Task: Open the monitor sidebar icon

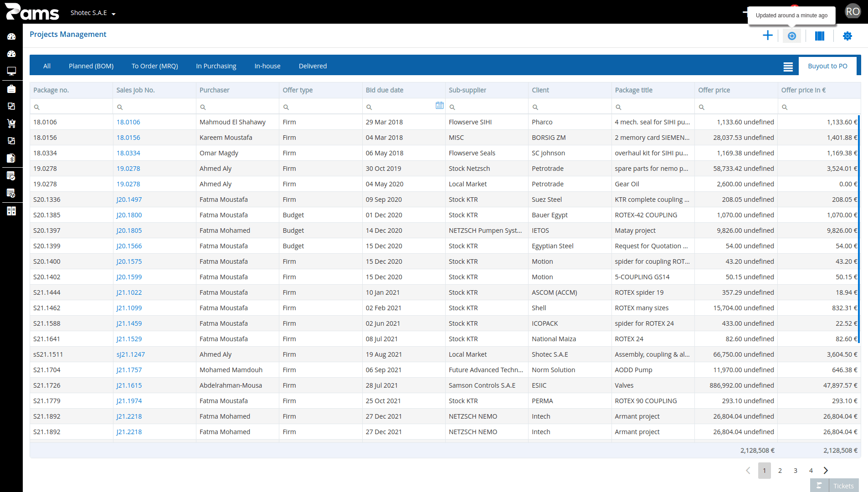Action: tap(11, 71)
